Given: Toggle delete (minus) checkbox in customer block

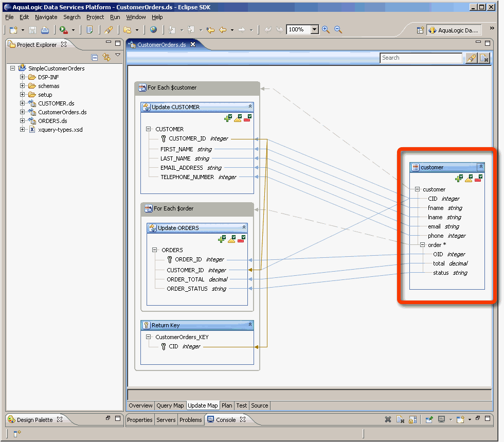Looking at the screenshot, I should (x=478, y=178).
